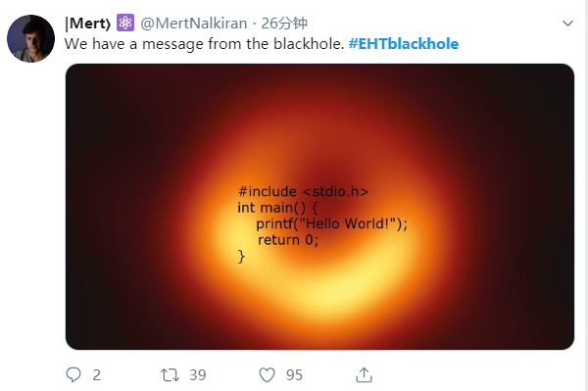The width and height of the screenshot is (588, 391).
Task: Click the printf Hello World line in image
Action: [x=331, y=223]
